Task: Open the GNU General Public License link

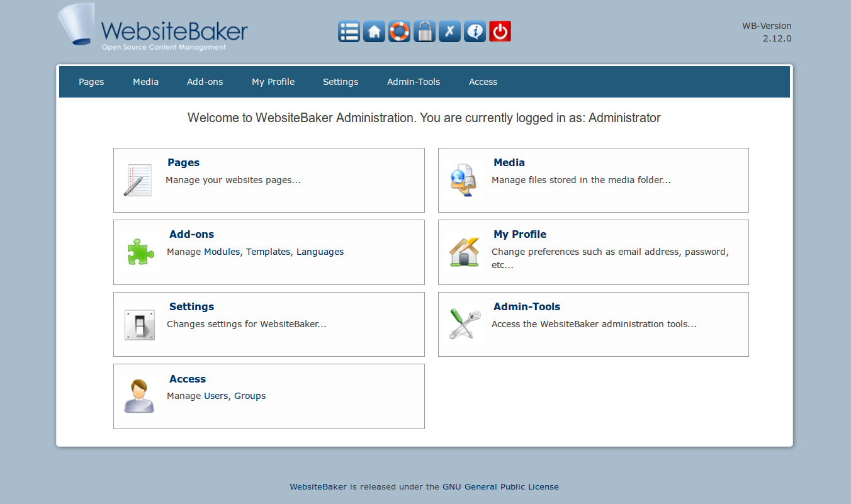Action: [500, 486]
